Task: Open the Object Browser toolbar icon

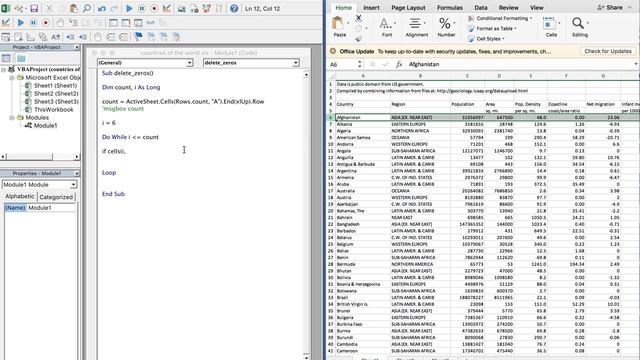Action: click(207, 8)
